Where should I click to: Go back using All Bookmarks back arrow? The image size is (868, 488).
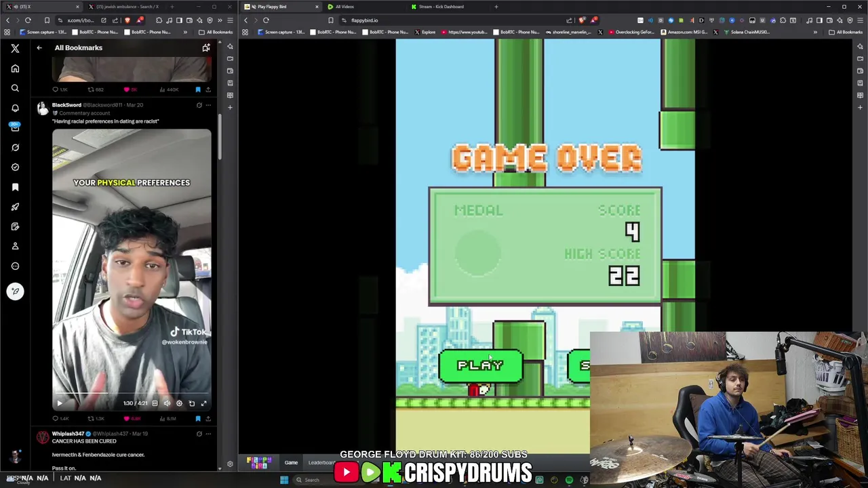[x=39, y=47]
